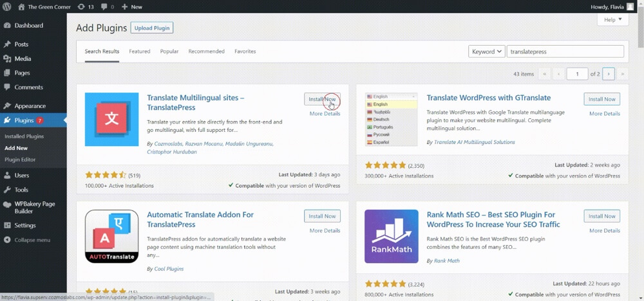Go to the next page of results

pos(609,74)
